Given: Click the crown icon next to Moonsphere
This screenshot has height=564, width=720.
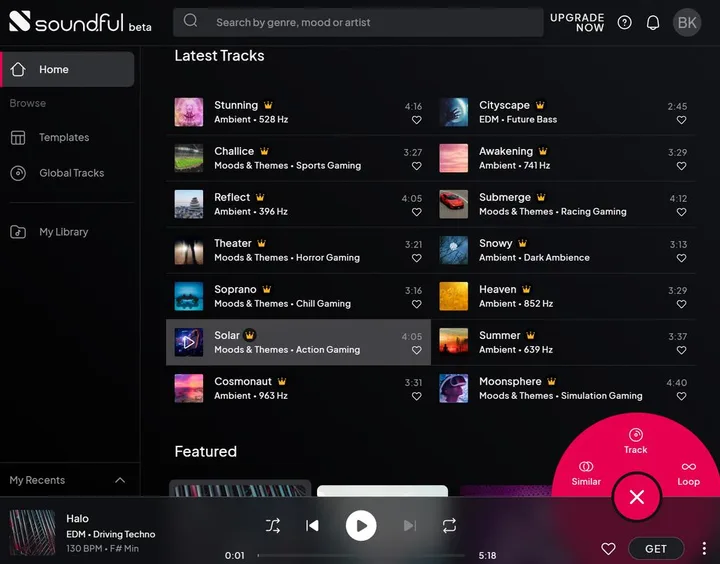Looking at the screenshot, I should pos(551,381).
